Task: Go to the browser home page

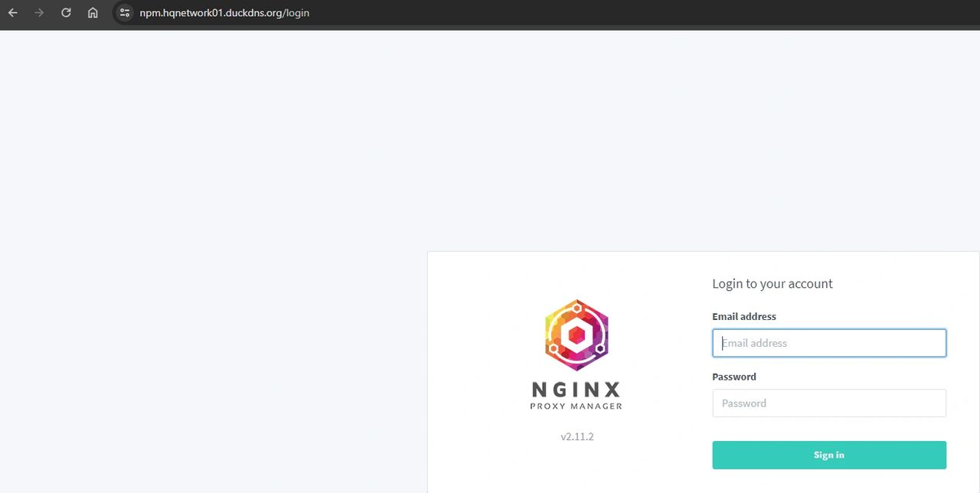Action: pos(93,13)
